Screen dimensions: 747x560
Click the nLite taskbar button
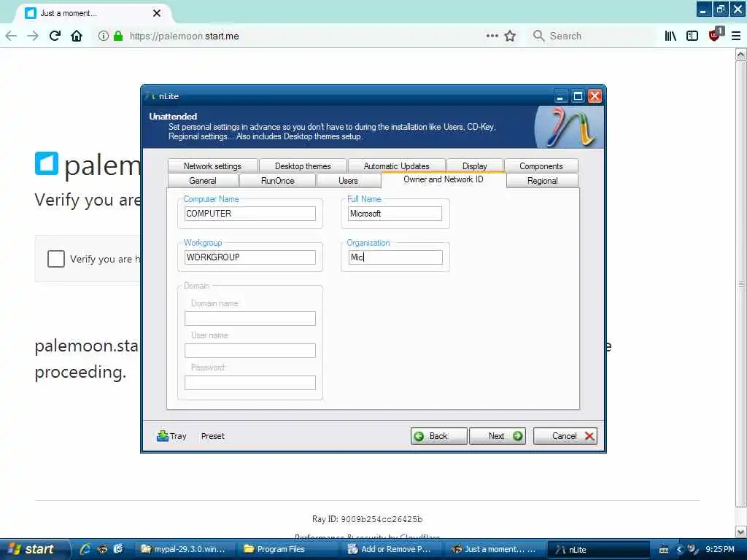click(x=600, y=550)
